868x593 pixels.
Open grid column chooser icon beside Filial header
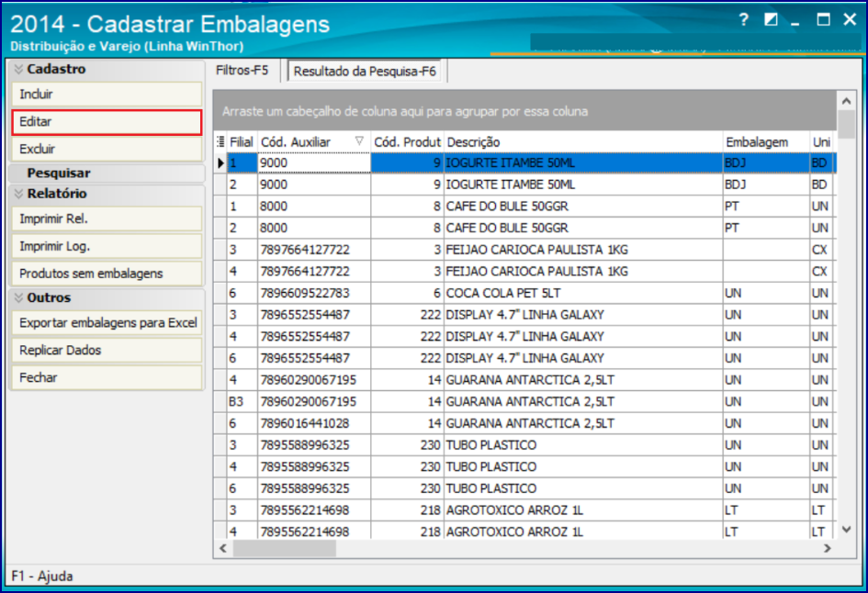[220, 141]
